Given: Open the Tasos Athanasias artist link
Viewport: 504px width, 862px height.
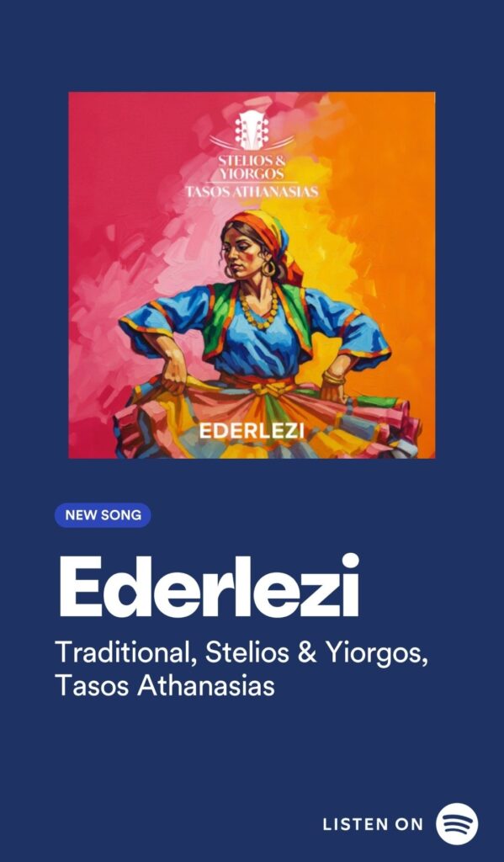Looking at the screenshot, I should point(165,686).
